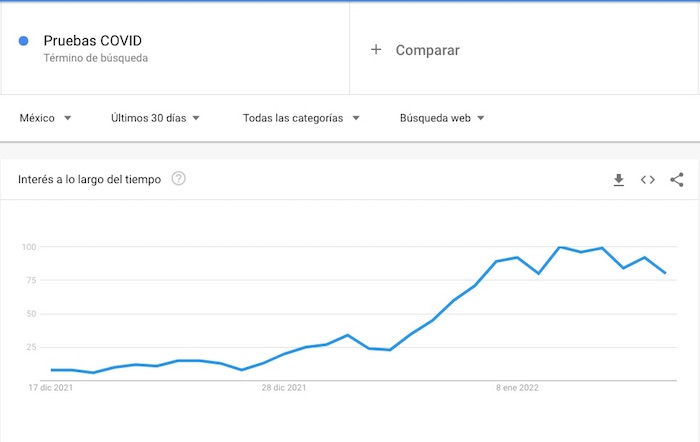
Task: Click the Comparar button to add a term
Action: 427,49
